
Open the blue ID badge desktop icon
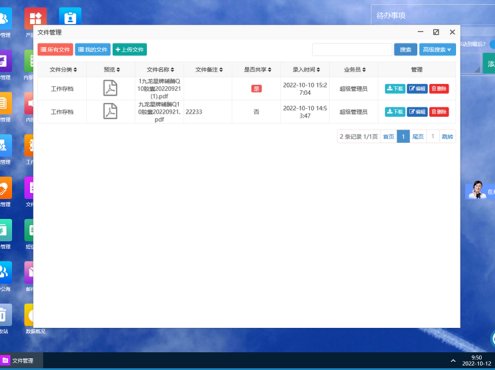point(70,16)
